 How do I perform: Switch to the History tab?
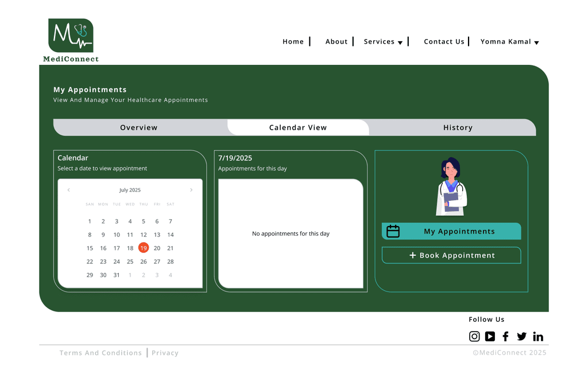(458, 127)
